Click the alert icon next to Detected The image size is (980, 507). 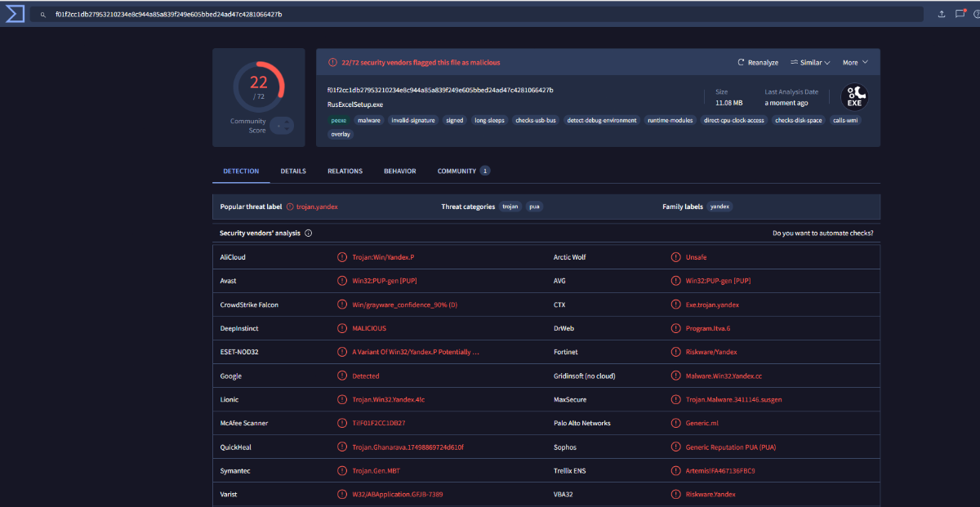pyautogui.click(x=342, y=376)
